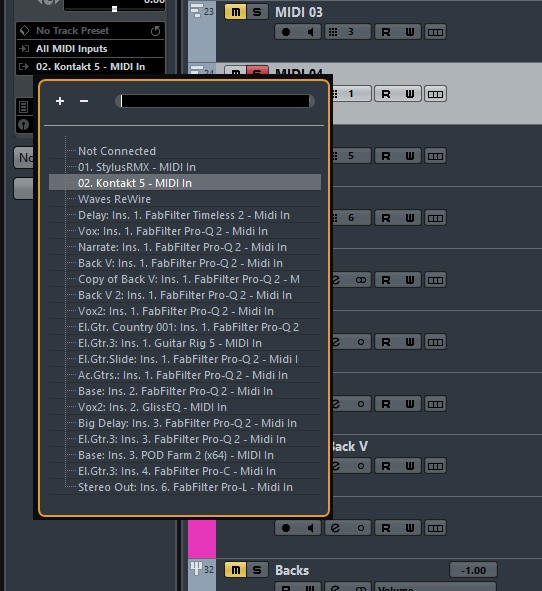The height and width of the screenshot is (591, 542).
Task: Toggle Read automation on Back V track
Action: pyautogui.click(x=386, y=466)
